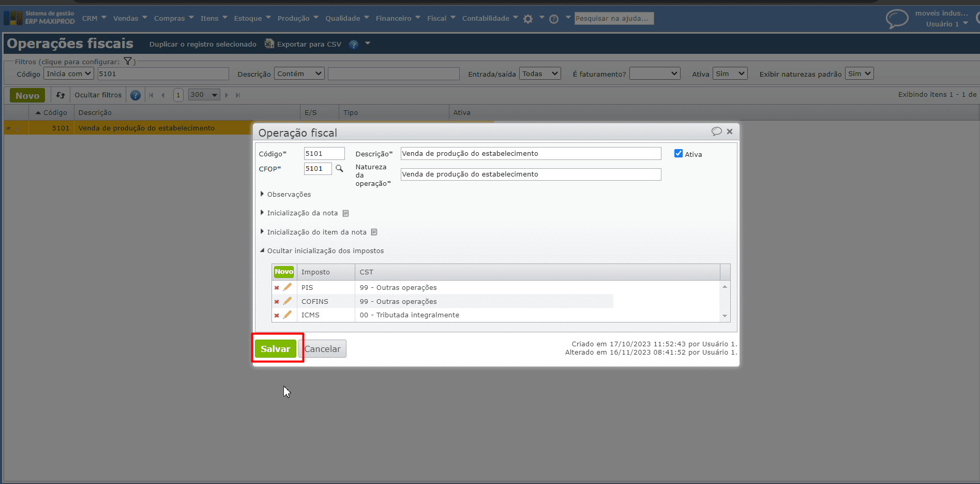Screen dimensions: 980x484
Task: Go to the next page of results
Action: click(227, 95)
